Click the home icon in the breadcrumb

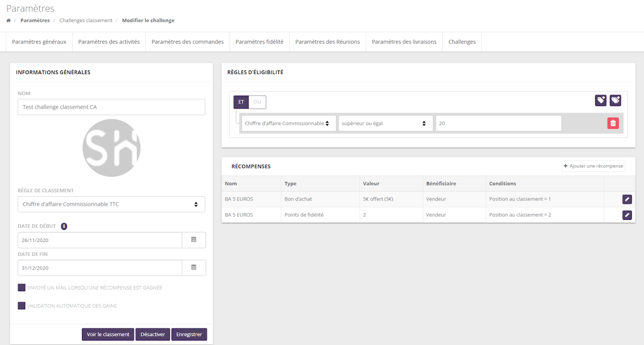[9, 21]
